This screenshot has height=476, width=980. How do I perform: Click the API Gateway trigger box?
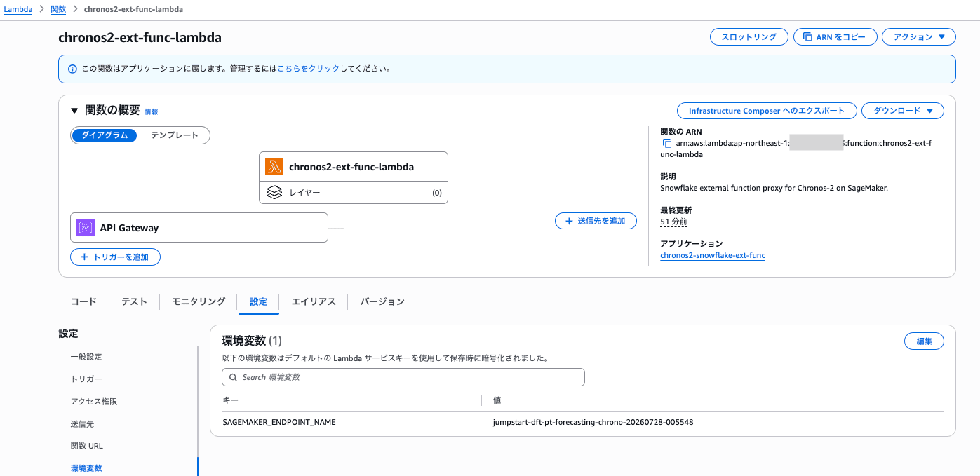(x=199, y=228)
